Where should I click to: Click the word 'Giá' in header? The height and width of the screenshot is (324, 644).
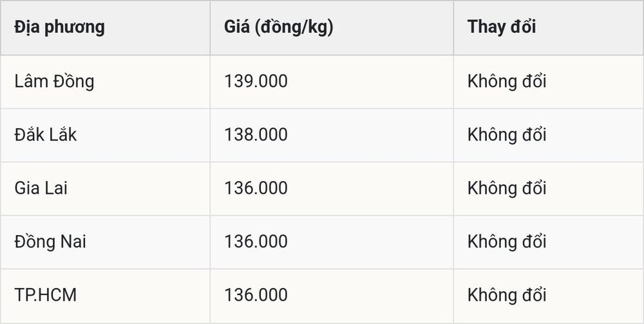point(236,27)
